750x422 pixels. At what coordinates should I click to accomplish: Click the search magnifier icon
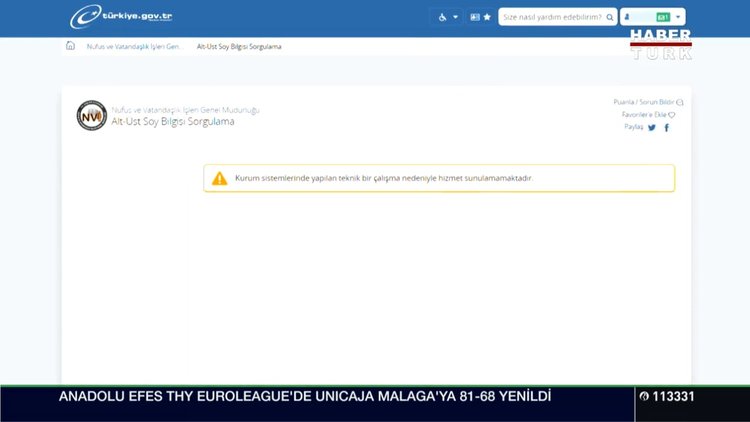click(x=610, y=17)
